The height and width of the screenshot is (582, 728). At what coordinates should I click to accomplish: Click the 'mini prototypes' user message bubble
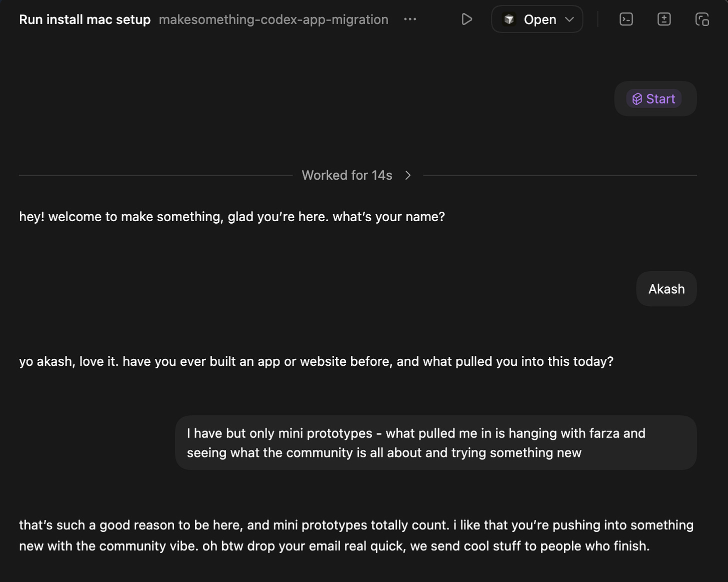[x=435, y=443]
